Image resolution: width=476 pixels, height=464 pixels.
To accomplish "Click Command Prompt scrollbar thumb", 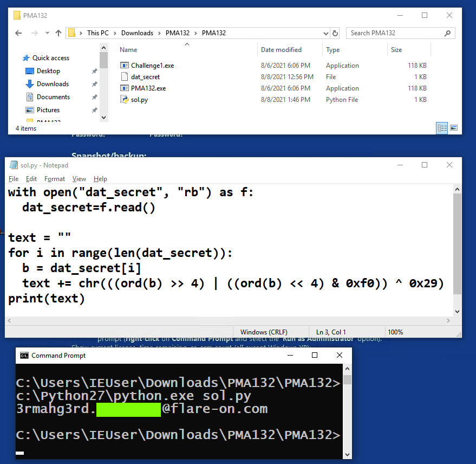I will click(347, 379).
